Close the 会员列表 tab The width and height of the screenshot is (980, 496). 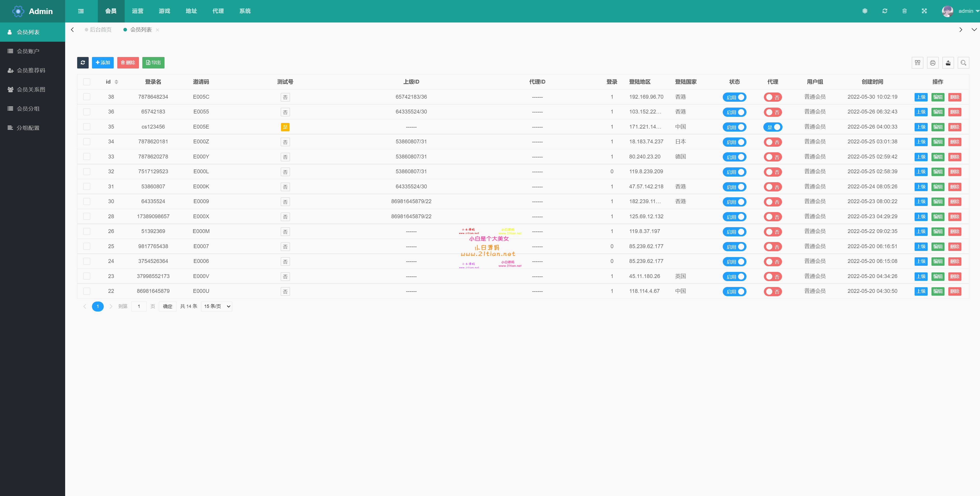[157, 30]
